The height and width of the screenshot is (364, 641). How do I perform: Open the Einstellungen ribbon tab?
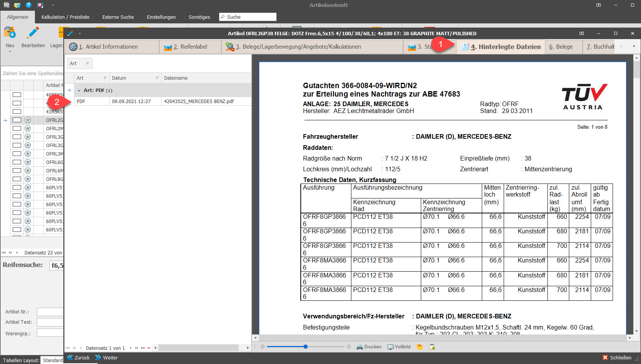click(x=161, y=17)
